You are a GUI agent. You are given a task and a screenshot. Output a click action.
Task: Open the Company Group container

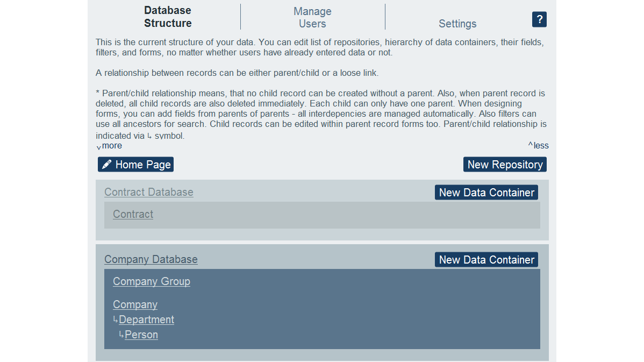click(152, 281)
